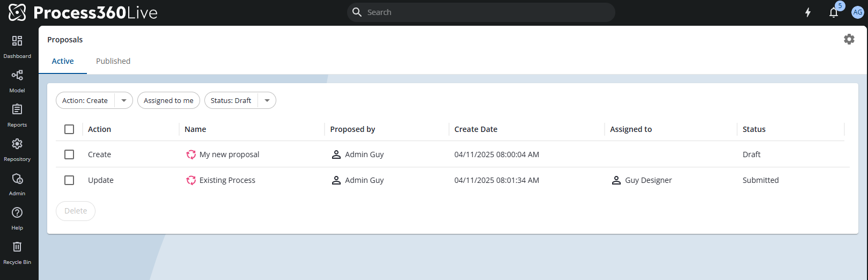Check the box for My new proposal
This screenshot has width=868, height=280.
tap(69, 154)
